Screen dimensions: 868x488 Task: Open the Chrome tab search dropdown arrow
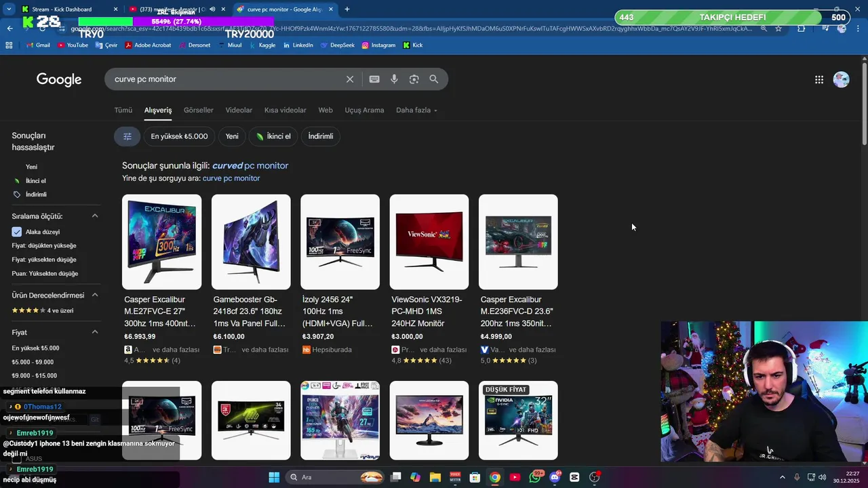8,9
